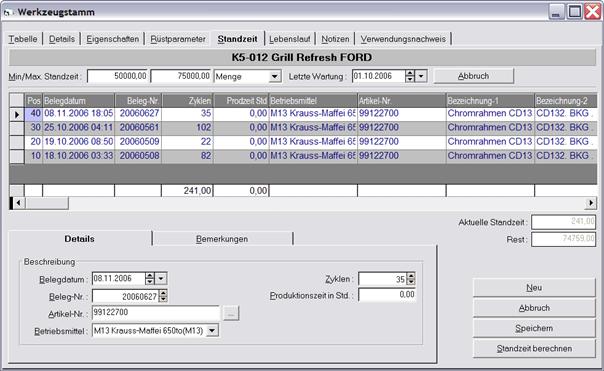604x371 pixels.
Task: Click the Beleg-Nr. column header
Action: (x=138, y=101)
